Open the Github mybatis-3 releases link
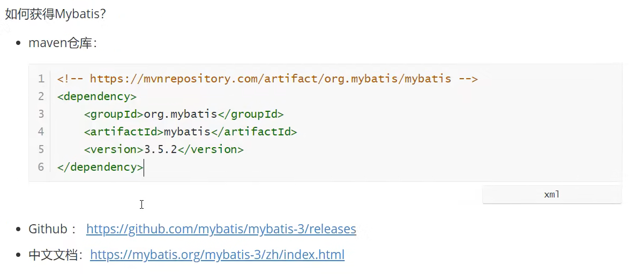The width and height of the screenshot is (644, 274). (x=221, y=230)
